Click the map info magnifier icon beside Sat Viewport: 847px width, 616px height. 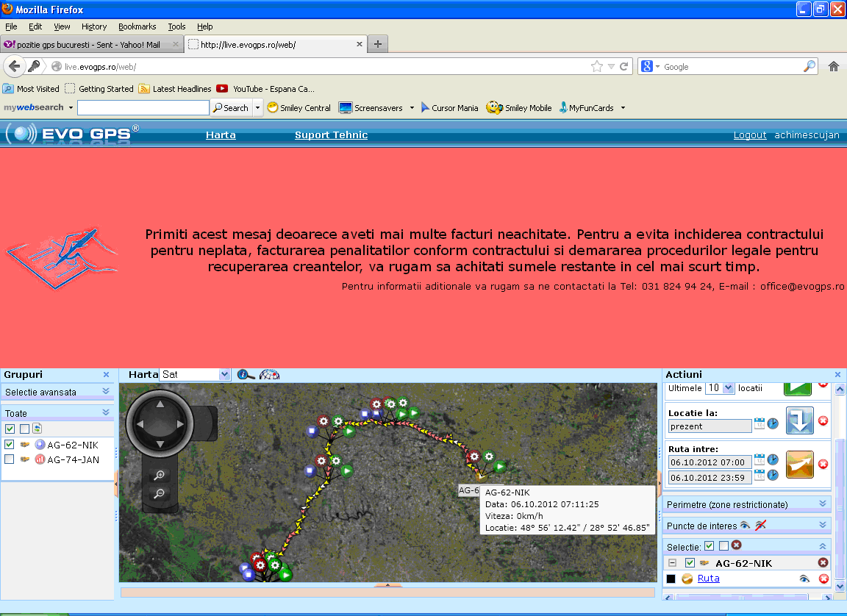pyautogui.click(x=246, y=375)
